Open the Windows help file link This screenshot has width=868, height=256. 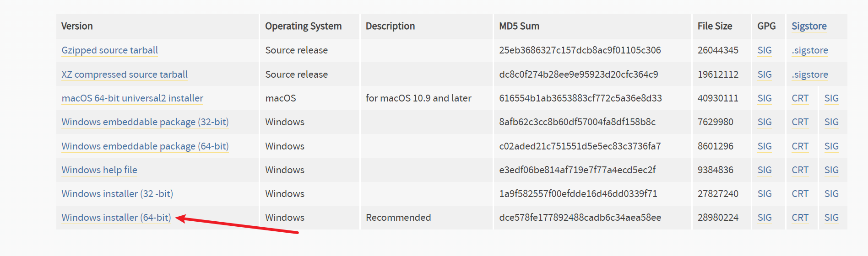click(99, 170)
